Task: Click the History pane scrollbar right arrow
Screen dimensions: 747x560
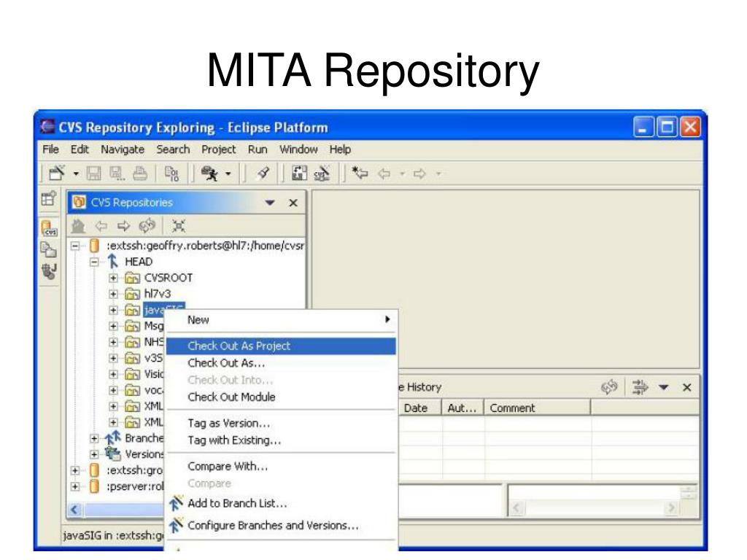Action: pos(671,508)
